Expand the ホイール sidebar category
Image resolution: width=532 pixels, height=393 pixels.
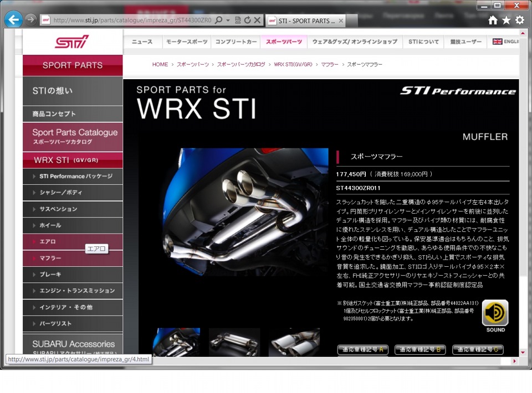pos(73,225)
